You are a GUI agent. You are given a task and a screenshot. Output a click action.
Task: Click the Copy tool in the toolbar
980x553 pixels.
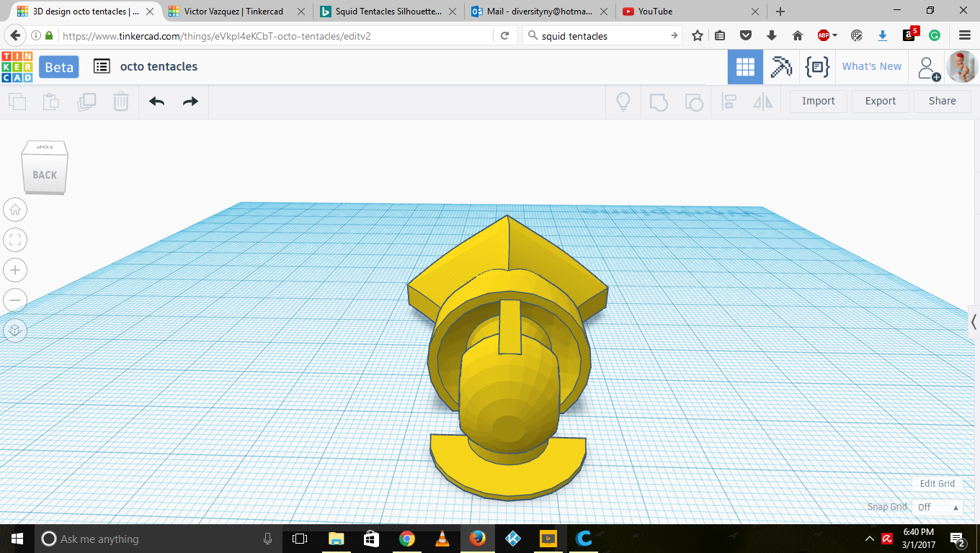click(17, 102)
